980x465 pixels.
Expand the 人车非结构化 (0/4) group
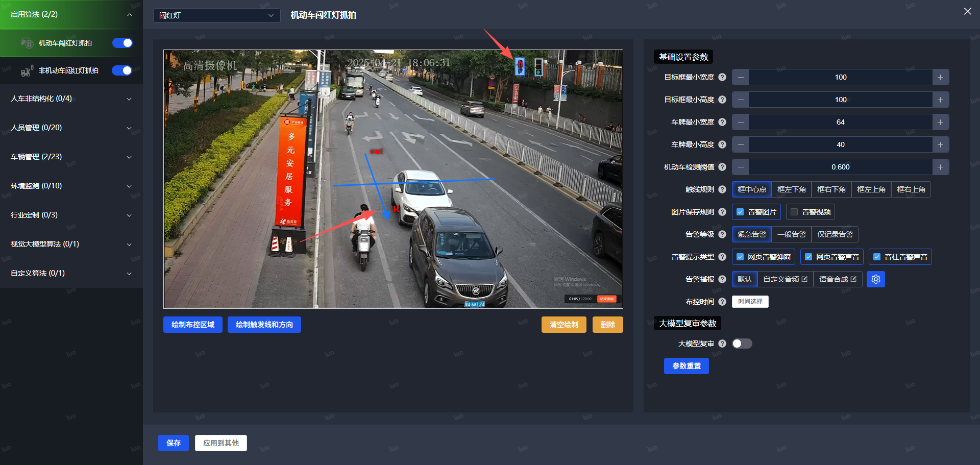71,99
